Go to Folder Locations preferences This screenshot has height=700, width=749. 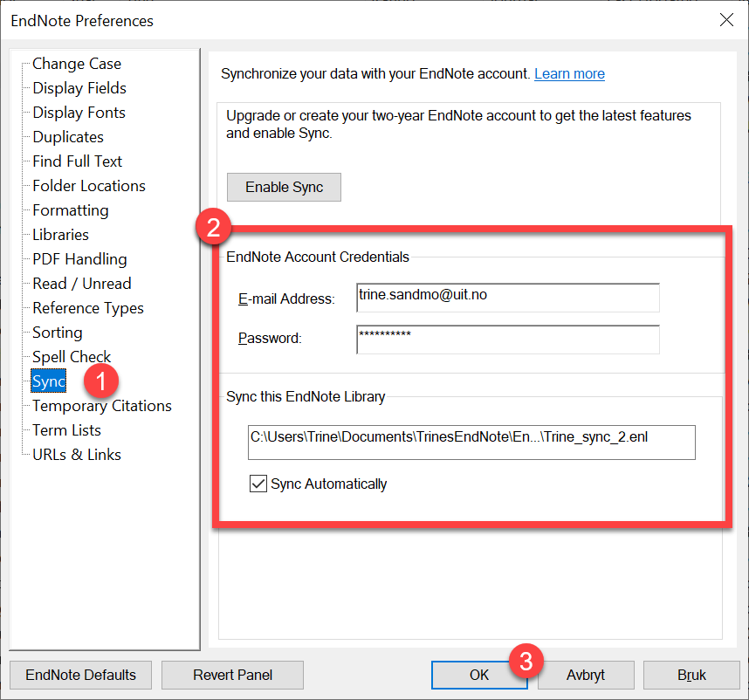point(88,186)
